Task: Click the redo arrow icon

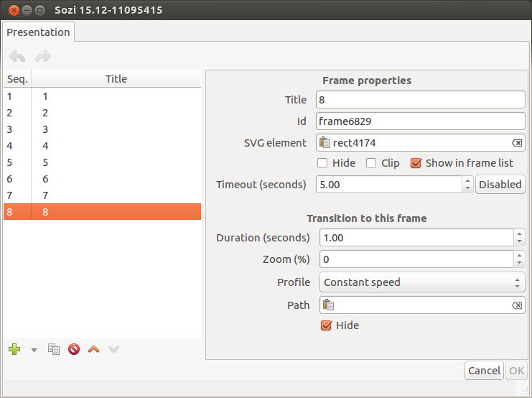Action: coord(43,56)
